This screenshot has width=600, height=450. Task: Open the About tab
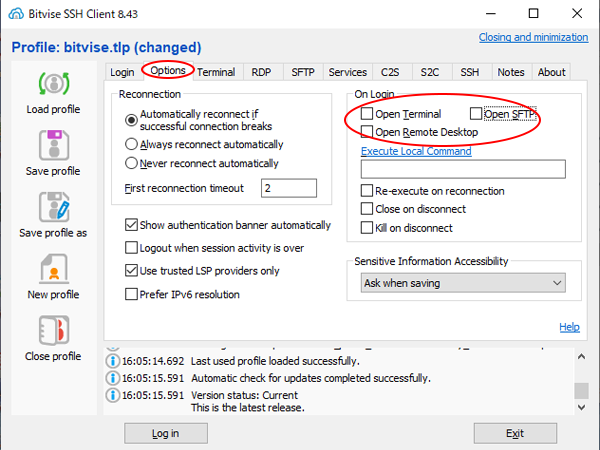tap(551, 72)
